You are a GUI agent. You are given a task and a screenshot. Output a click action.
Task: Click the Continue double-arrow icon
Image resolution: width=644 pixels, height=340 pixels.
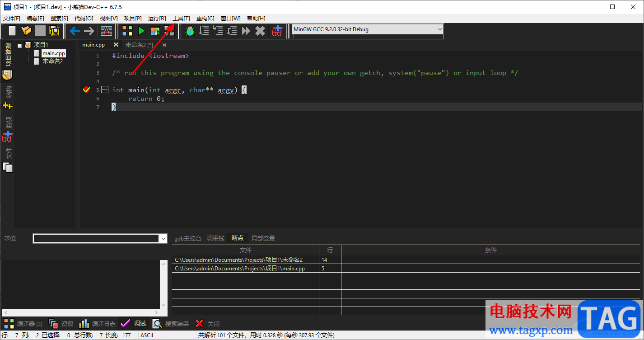point(246,31)
